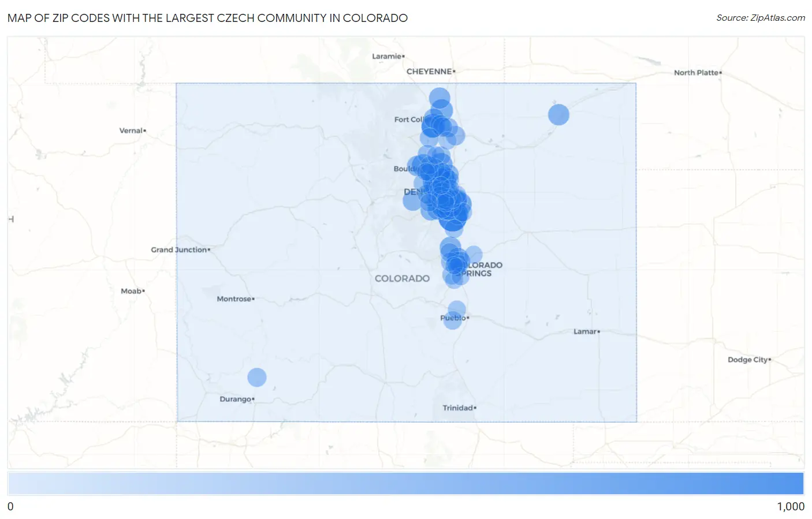Screen dimensions: 812x519
Task: Click the North Platte city label
Action: (698, 73)
